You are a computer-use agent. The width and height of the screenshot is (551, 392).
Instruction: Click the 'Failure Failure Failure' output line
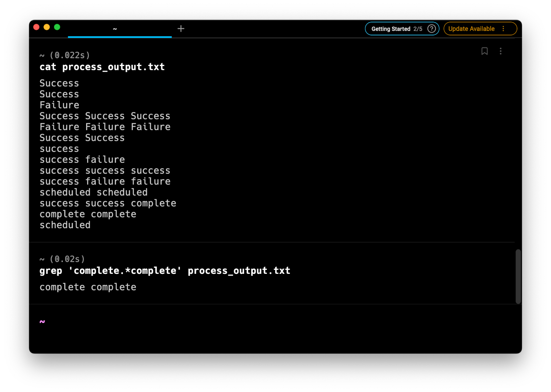105,127
